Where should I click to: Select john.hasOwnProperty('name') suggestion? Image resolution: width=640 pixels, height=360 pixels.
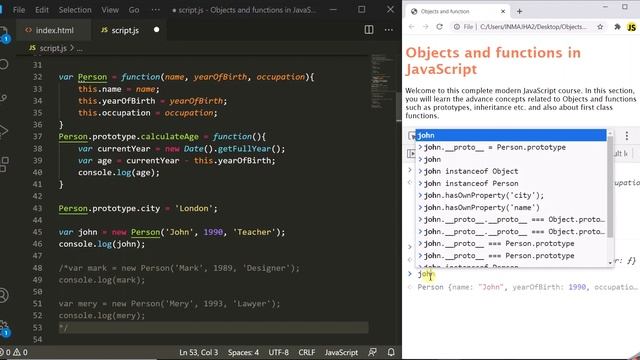click(x=511, y=207)
